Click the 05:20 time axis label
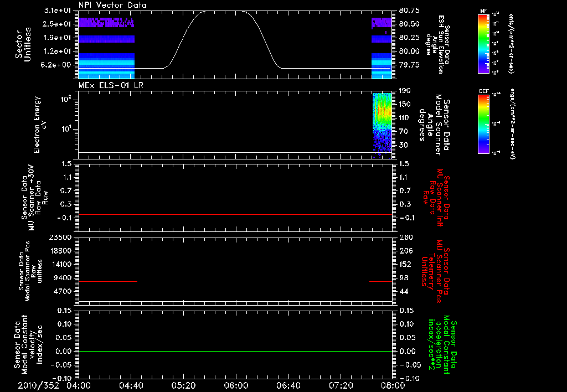The height and width of the screenshot is (392, 567). click(x=183, y=385)
